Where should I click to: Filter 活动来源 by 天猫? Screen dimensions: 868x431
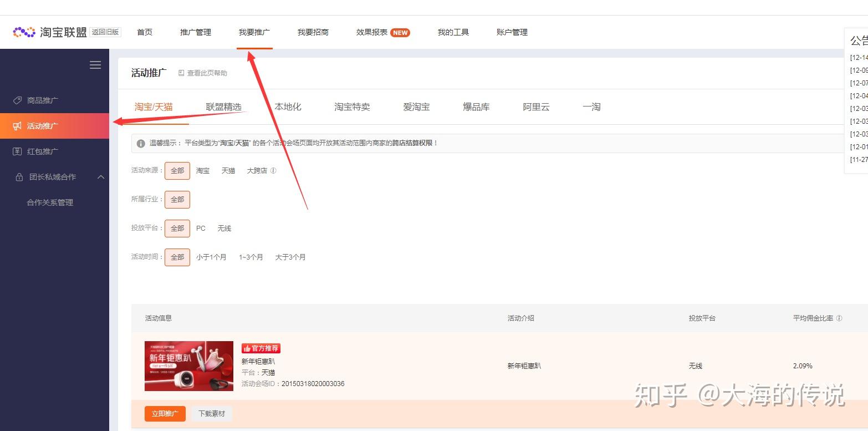click(x=228, y=171)
